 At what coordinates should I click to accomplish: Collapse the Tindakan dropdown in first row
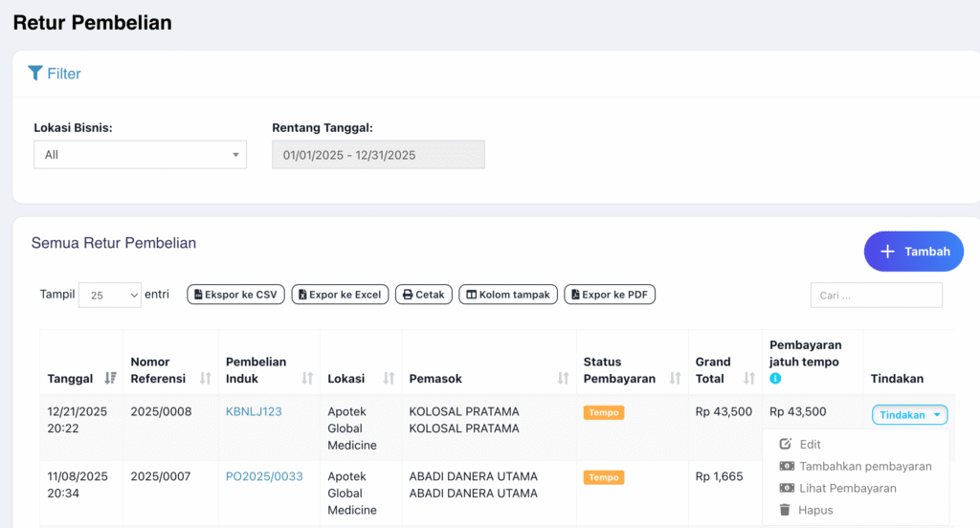tap(909, 414)
